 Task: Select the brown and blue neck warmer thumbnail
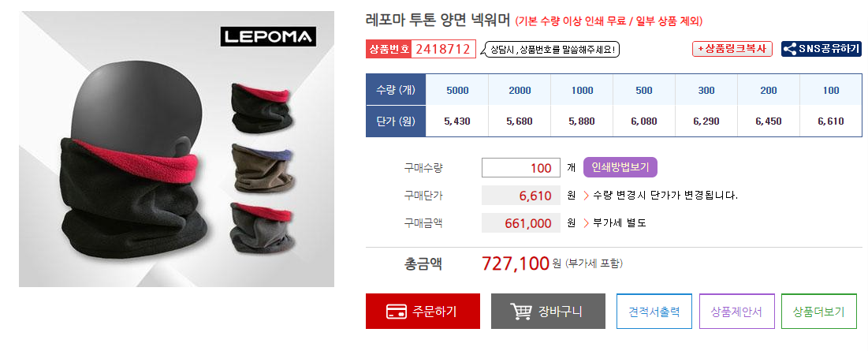[x=261, y=168]
